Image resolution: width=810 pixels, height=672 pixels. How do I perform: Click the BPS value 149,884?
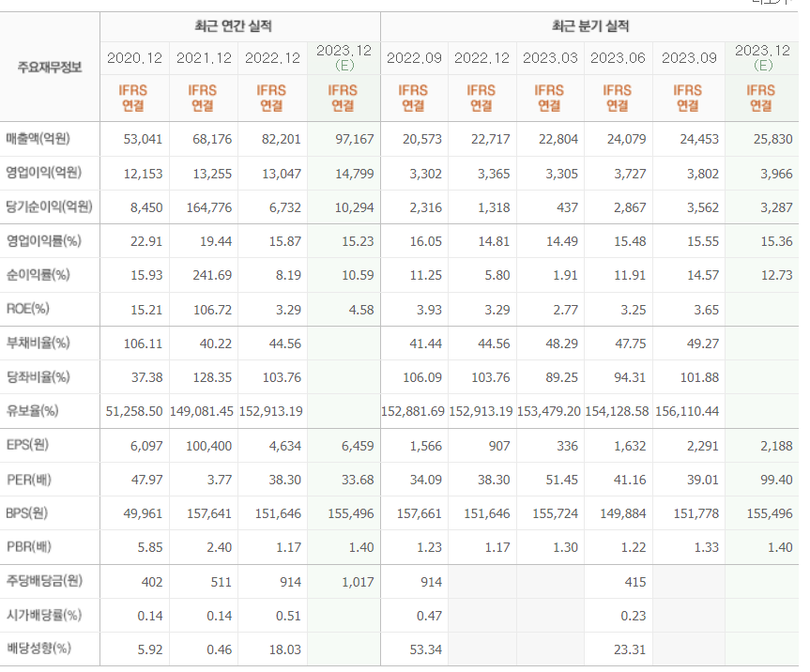[x=623, y=514]
